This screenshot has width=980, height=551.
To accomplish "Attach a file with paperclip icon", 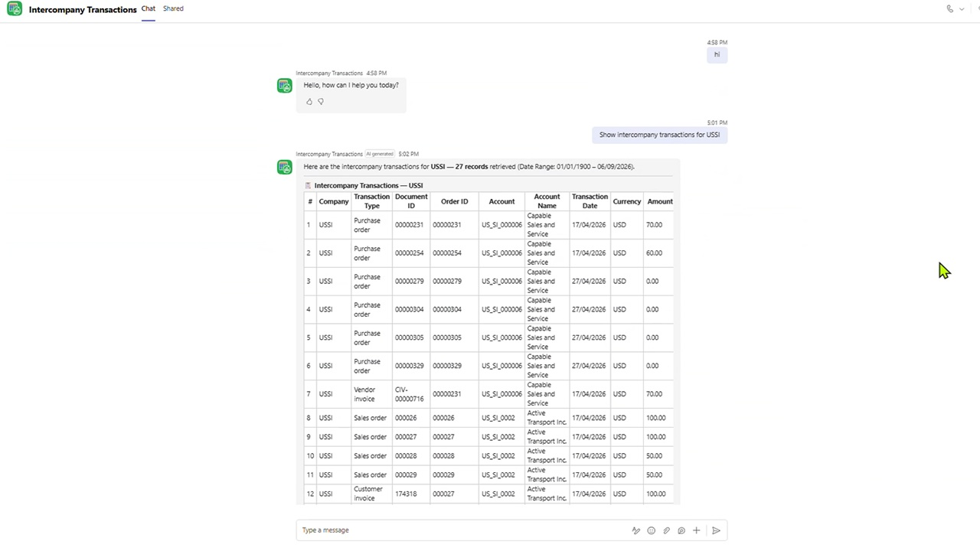I will 666,530.
